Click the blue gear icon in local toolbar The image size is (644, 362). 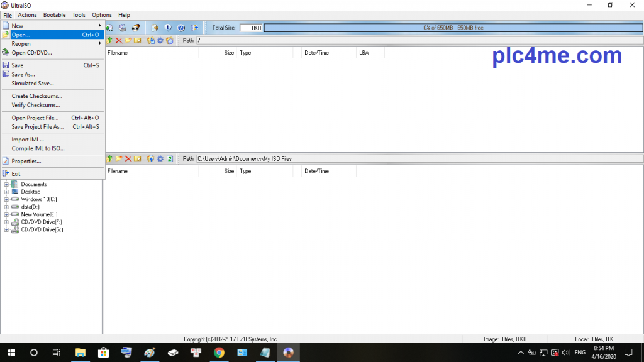click(160, 159)
